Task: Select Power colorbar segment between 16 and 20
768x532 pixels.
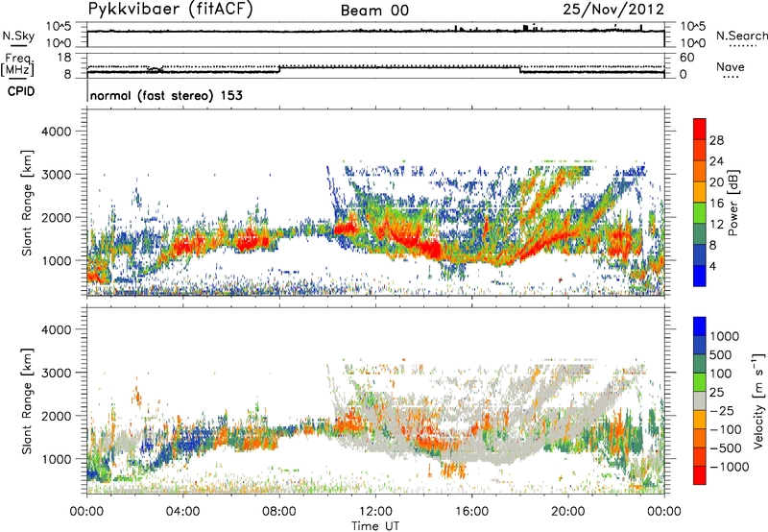Action: [700, 192]
